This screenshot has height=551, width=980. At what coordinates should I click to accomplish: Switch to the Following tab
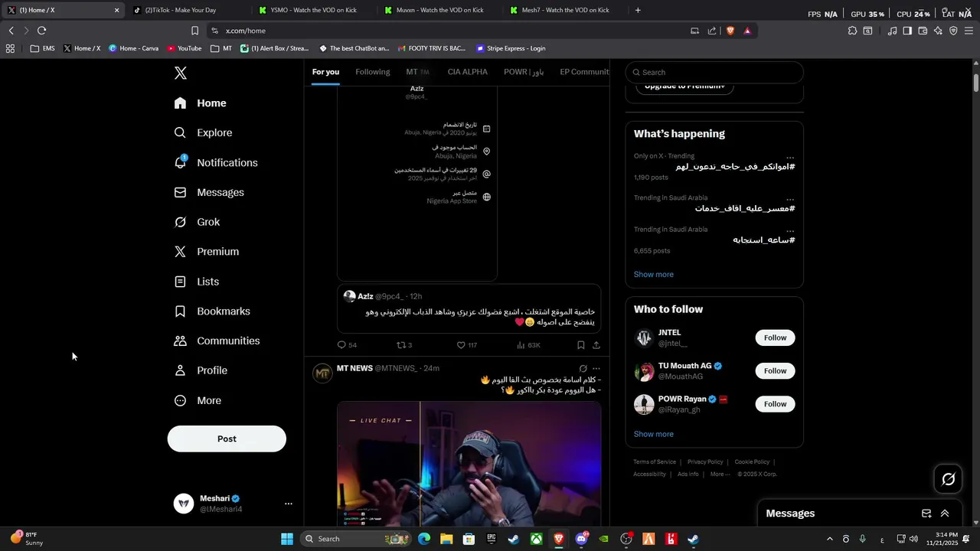[373, 72]
